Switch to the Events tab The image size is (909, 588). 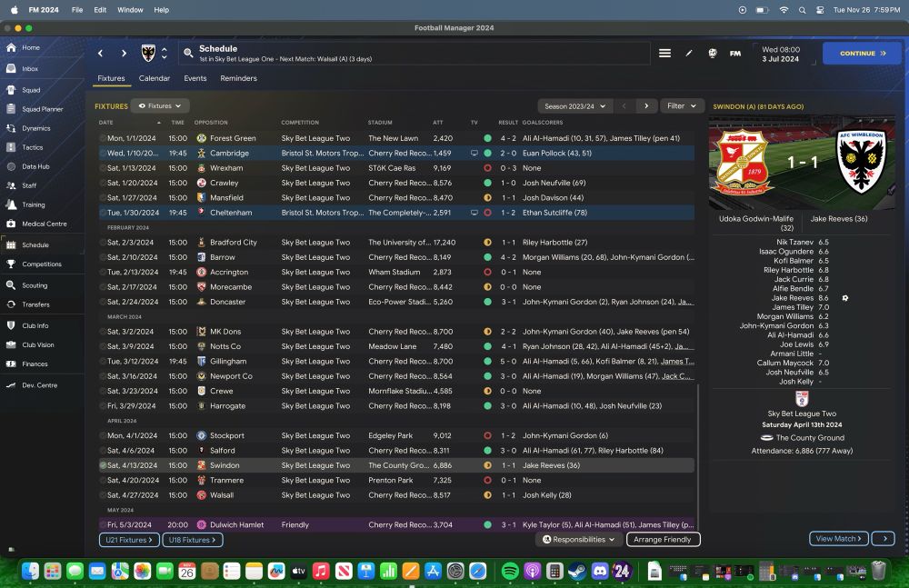[x=195, y=78]
